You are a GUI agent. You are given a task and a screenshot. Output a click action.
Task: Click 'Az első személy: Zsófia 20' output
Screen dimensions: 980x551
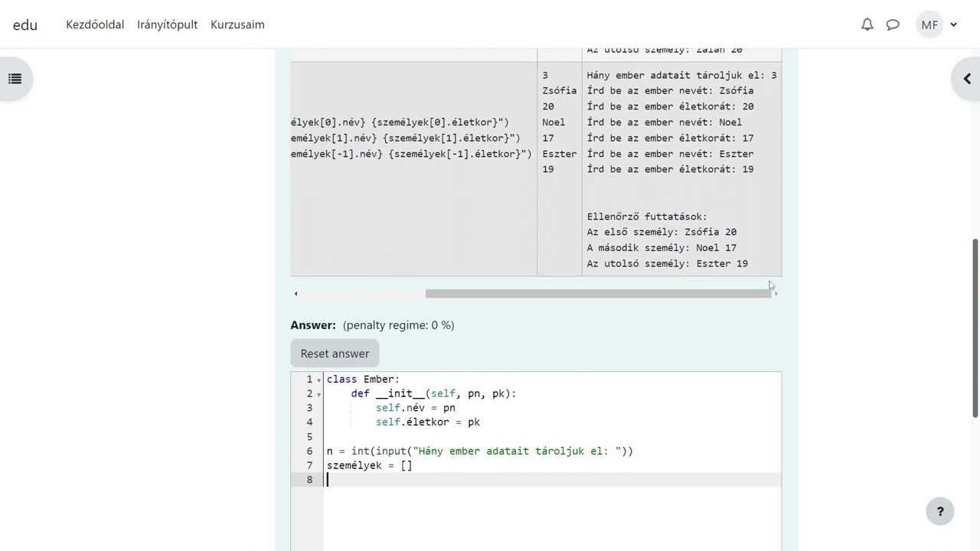click(661, 232)
